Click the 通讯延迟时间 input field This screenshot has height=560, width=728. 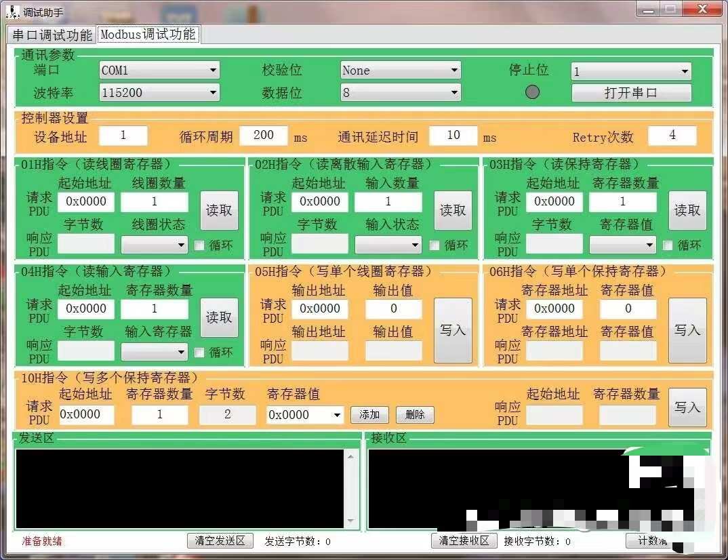[453, 136]
